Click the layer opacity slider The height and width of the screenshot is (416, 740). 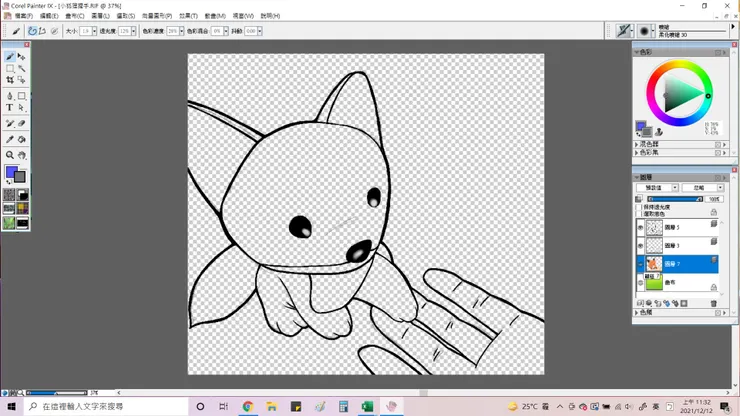[x=675, y=199]
